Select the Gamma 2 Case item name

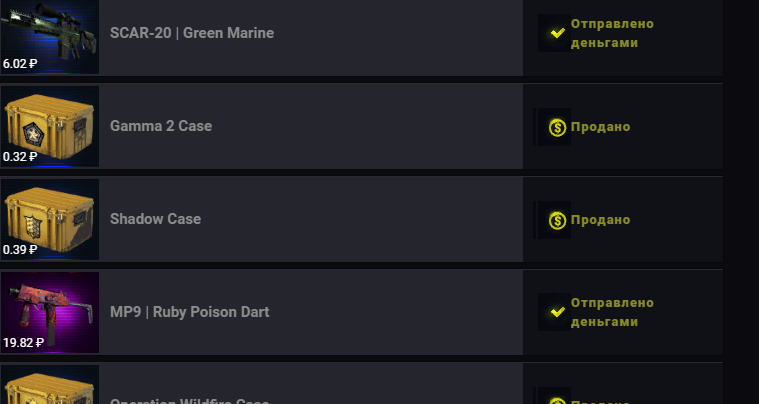(x=161, y=126)
